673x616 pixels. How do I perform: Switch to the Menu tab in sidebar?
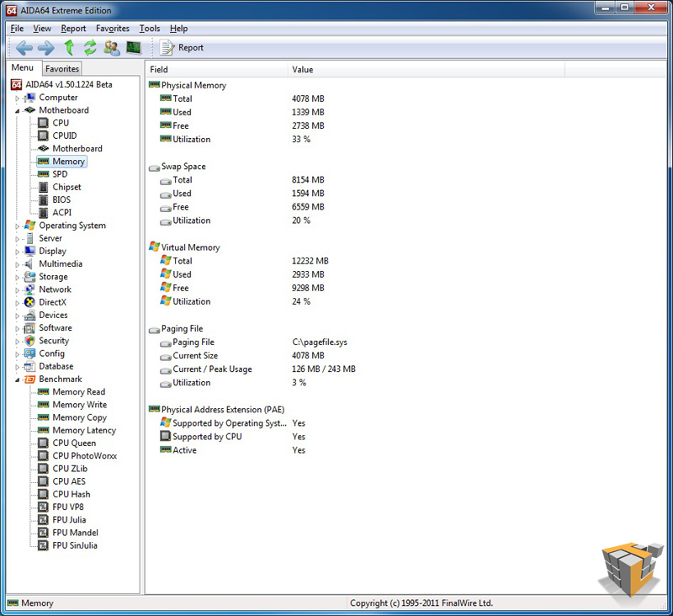tap(23, 67)
